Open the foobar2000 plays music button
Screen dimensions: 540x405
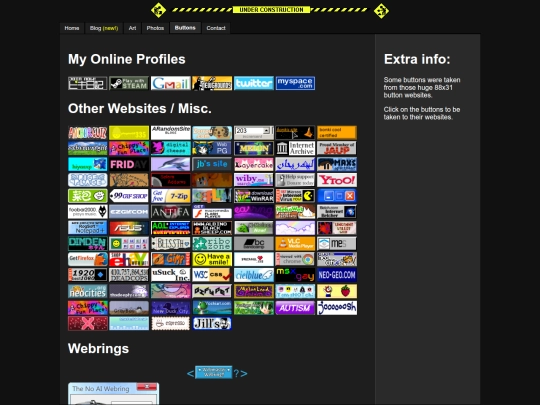87,212
